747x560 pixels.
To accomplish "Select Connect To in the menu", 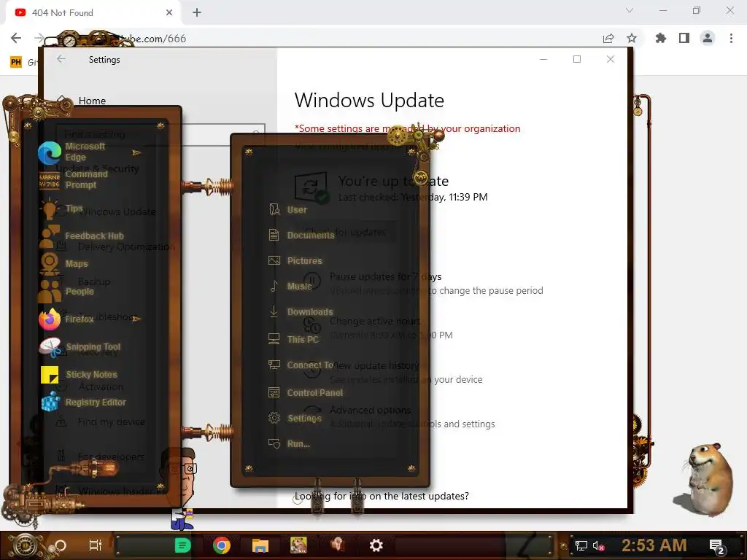I will click(x=301, y=365).
